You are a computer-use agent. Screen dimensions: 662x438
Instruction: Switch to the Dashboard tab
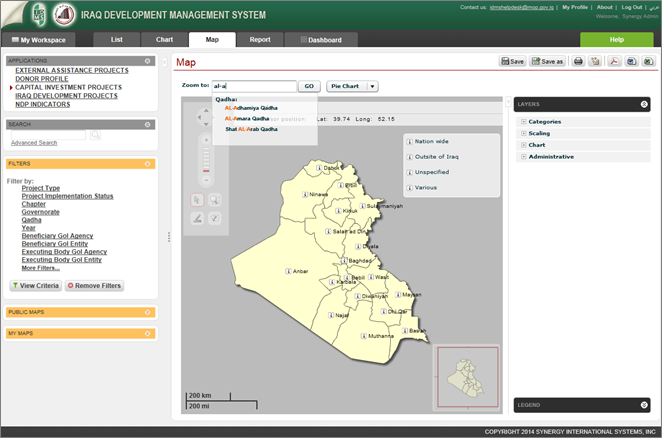pyautogui.click(x=321, y=40)
